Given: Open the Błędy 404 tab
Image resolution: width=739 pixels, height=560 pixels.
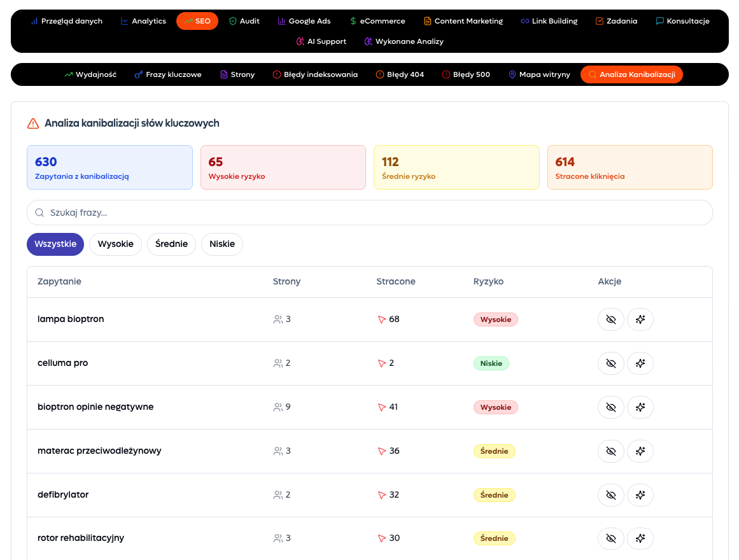Looking at the screenshot, I should [400, 74].
